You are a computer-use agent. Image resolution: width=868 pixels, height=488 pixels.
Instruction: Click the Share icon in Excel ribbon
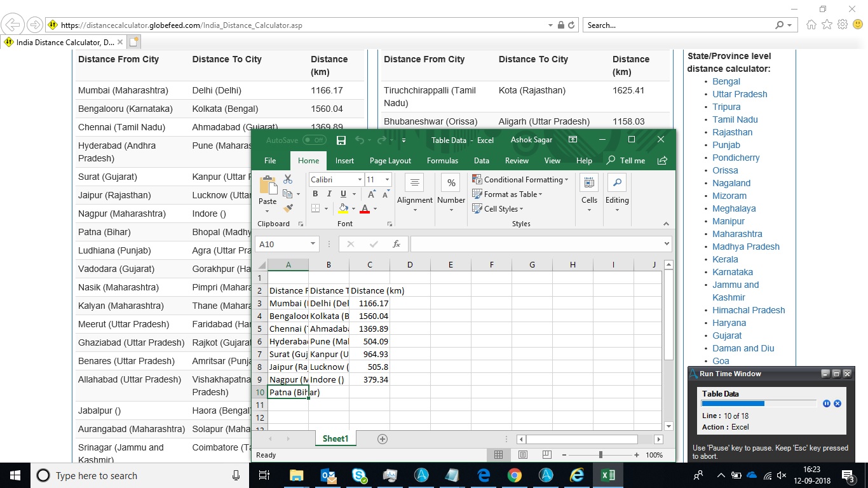point(662,161)
